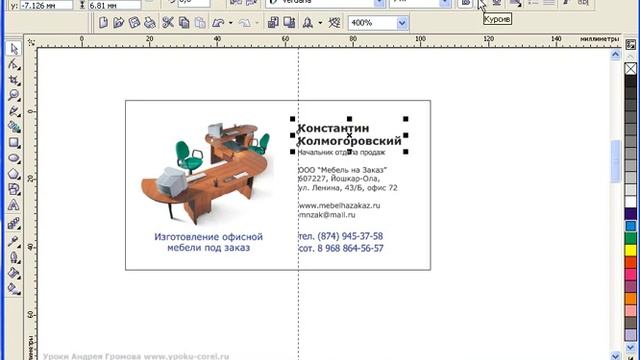Click the office desk furniture image

(x=206, y=173)
